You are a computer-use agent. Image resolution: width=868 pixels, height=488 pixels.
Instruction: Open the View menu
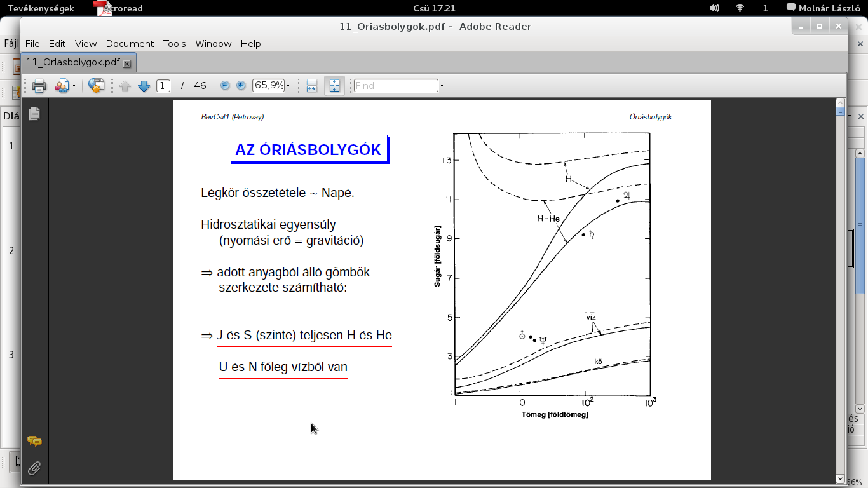(86, 44)
